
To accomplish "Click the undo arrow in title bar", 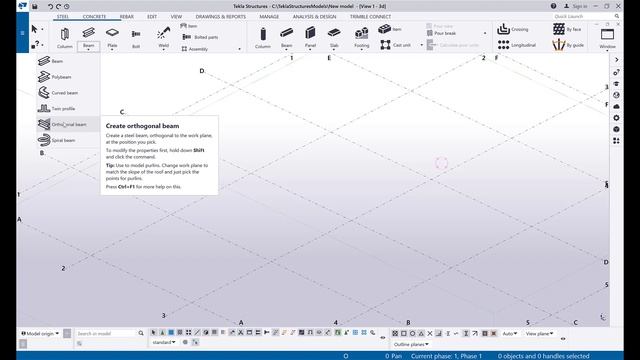I will pos(50,6).
